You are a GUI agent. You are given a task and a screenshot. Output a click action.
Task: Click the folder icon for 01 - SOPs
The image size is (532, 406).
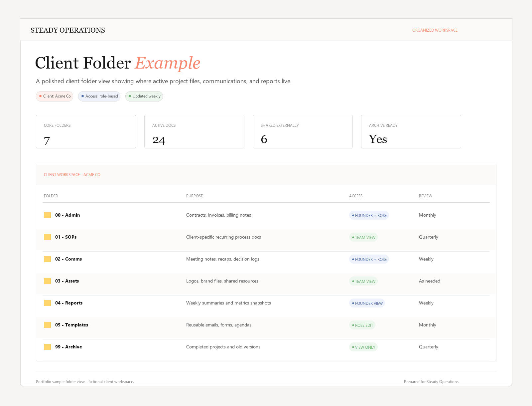coord(47,237)
